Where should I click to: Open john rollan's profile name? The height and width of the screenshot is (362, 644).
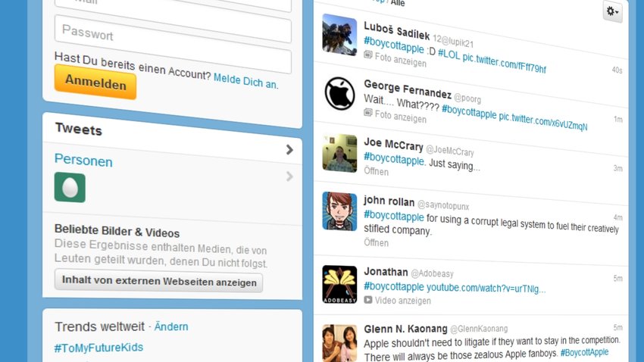pos(389,201)
